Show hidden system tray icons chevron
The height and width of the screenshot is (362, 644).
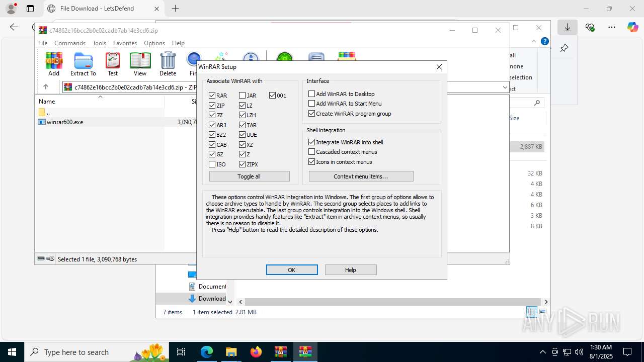(542, 352)
